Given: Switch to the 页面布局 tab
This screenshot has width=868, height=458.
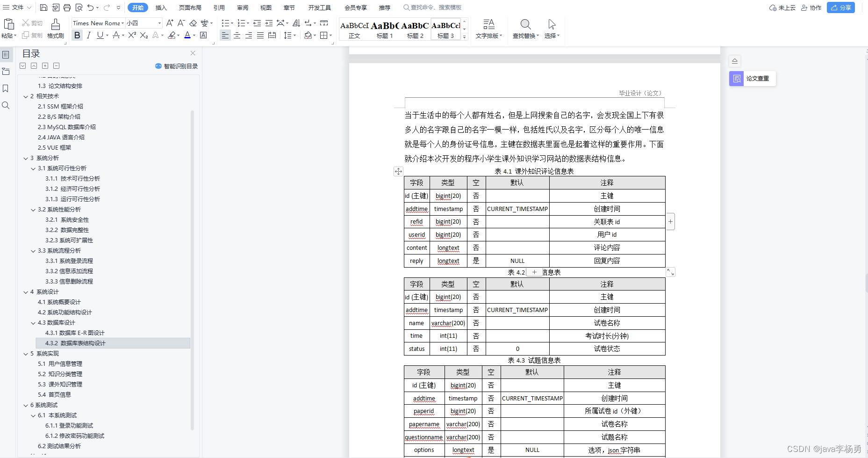Looking at the screenshot, I should click(190, 7).
